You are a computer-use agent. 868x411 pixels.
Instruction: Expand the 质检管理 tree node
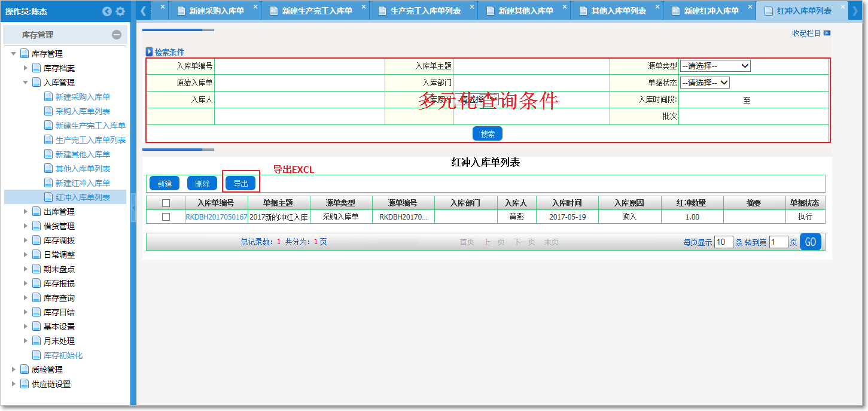tap(14, 370)
